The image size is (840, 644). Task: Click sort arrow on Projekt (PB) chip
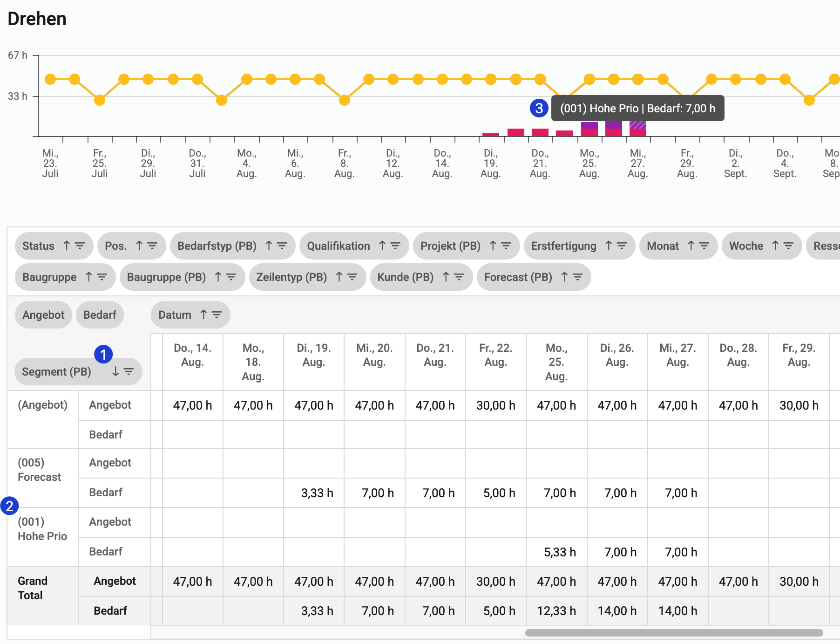[493, 246]
